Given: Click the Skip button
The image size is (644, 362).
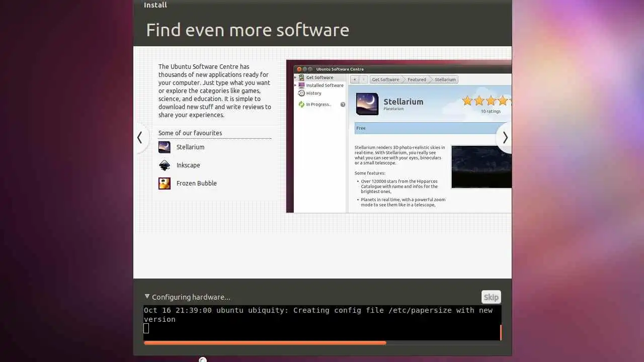Looking at the screenshot, I should pos(491,297).
